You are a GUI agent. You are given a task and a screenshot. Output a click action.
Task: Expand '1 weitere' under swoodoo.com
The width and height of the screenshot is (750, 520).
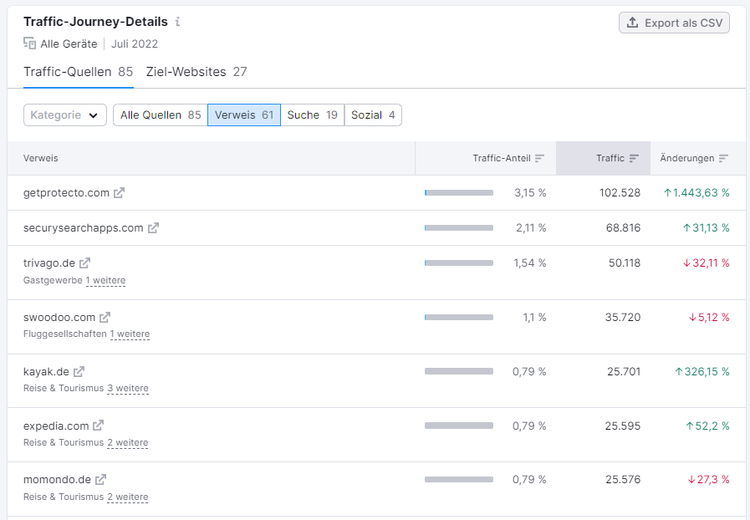[x=130, y=334]
